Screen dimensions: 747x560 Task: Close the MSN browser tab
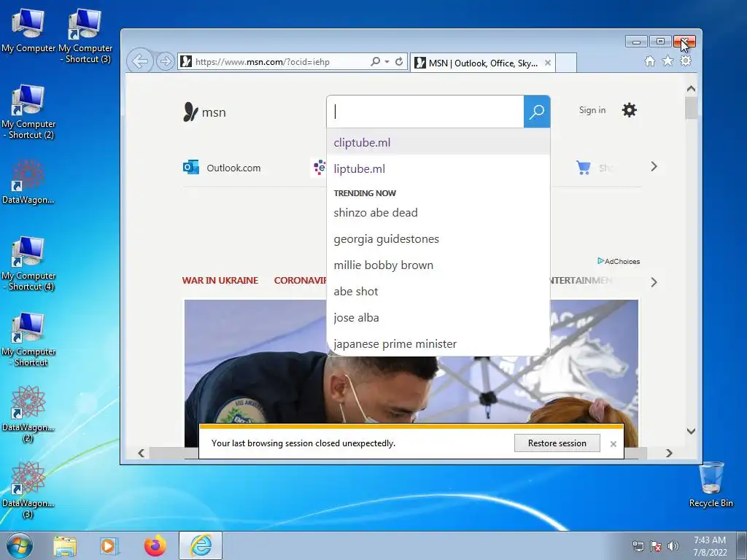coord(548,63)
